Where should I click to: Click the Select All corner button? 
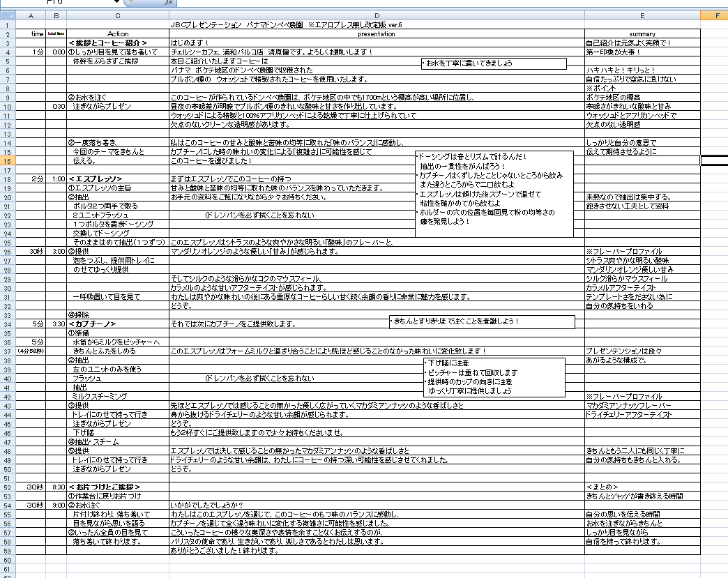8,15
